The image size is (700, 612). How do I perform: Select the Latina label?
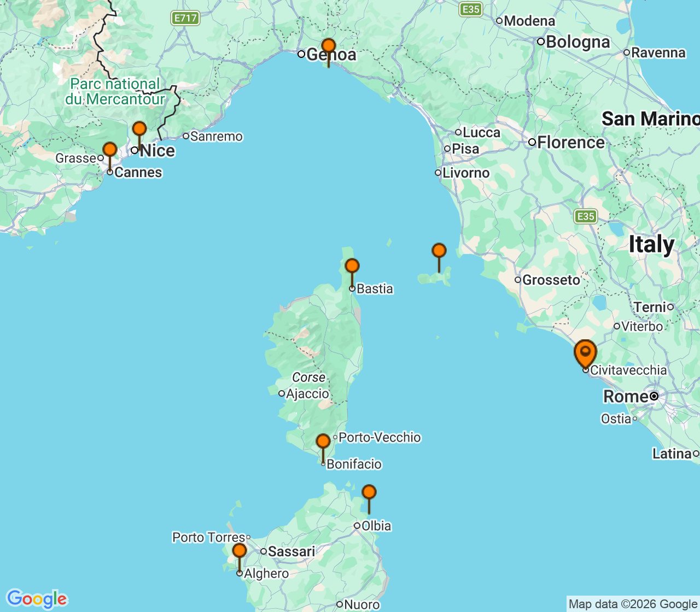click(x=672, y=454)
